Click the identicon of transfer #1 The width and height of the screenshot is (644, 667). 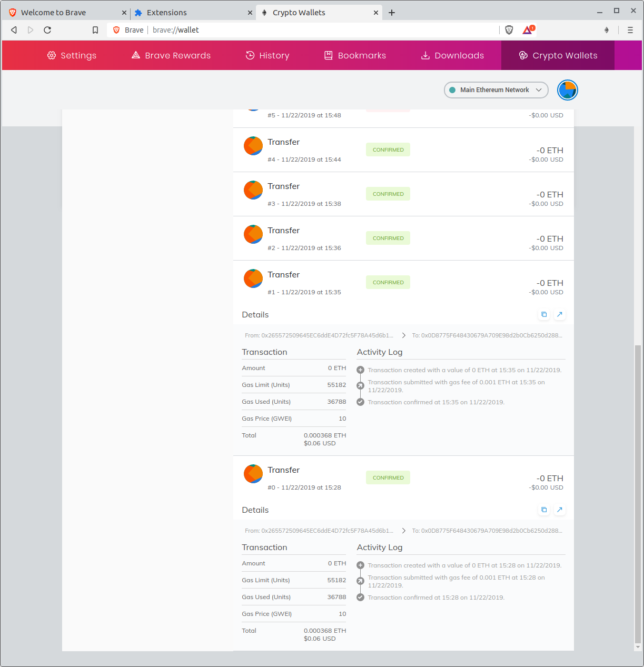253,278
